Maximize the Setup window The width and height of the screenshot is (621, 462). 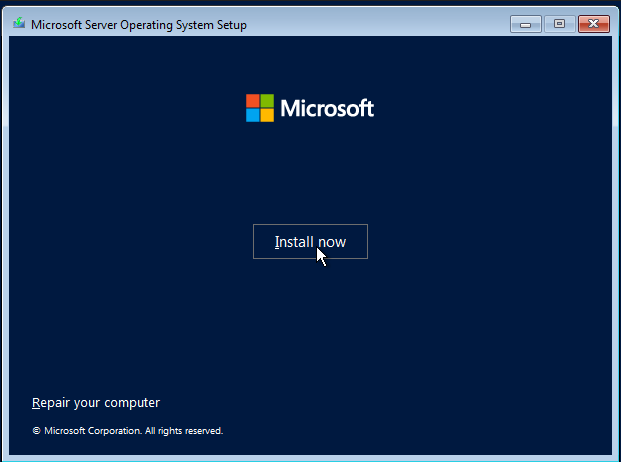tap(559, 25)
